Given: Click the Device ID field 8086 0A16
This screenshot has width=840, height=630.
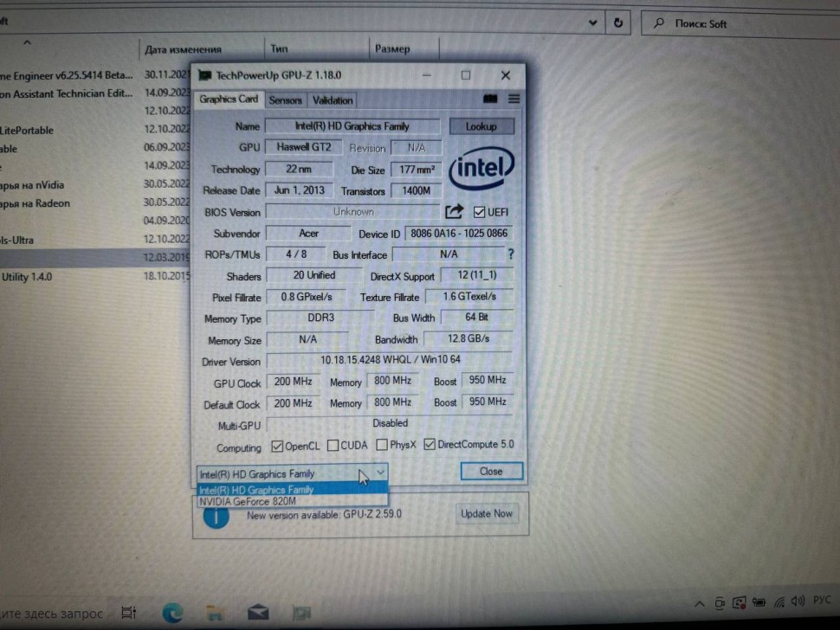Looking at the screenshot, I should pos(459,234).
